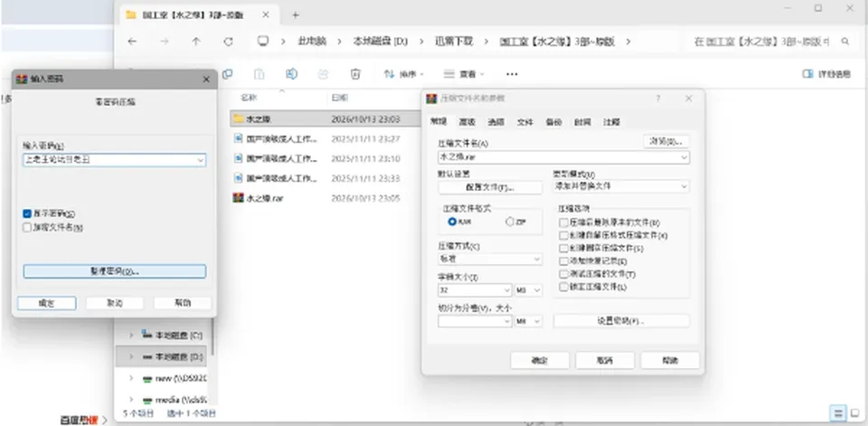Click the search magnifier icon in Explorer
Viewport: 868px width, 426px height.
pos(844,42)
